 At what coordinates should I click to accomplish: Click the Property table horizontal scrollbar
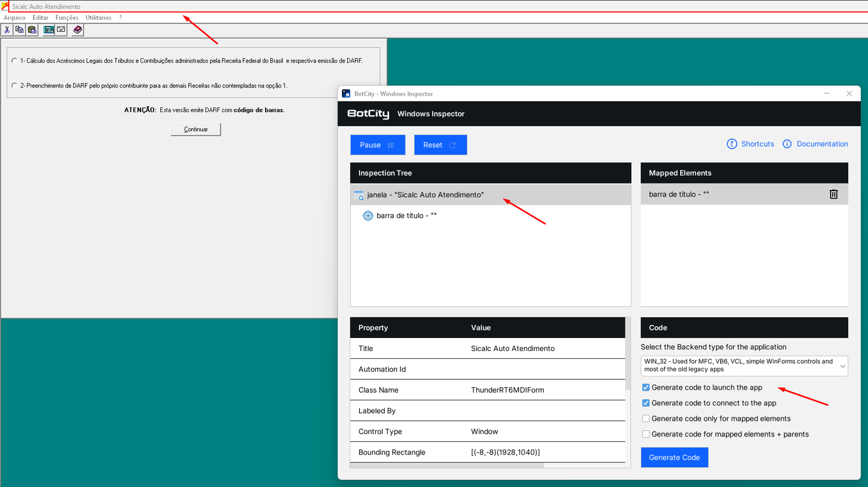448,465
